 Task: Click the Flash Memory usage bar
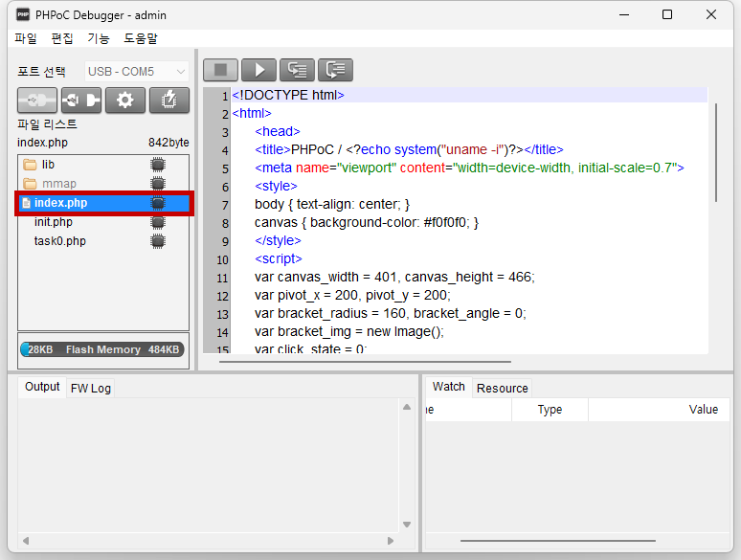[102, 349]
